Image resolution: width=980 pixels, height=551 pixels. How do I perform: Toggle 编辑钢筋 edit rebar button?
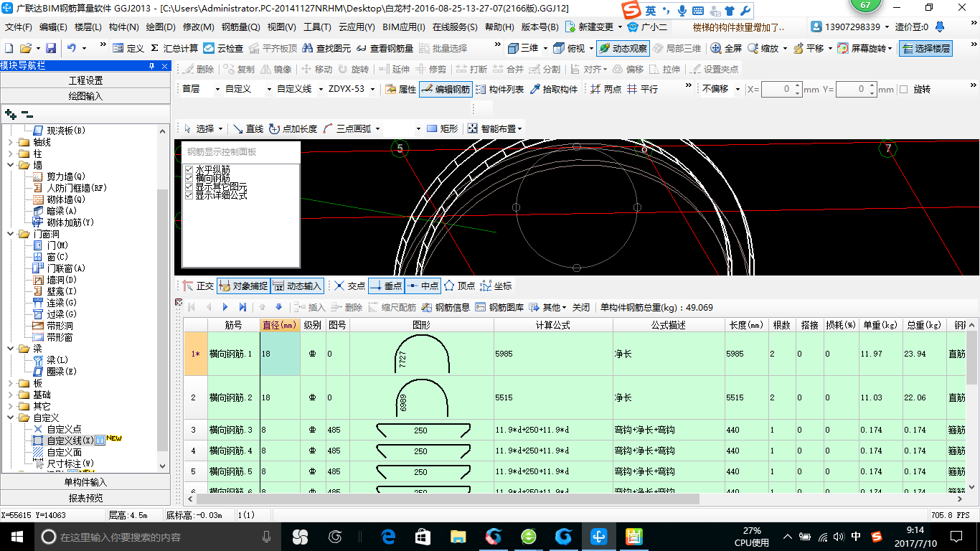[x=445, y=90]
